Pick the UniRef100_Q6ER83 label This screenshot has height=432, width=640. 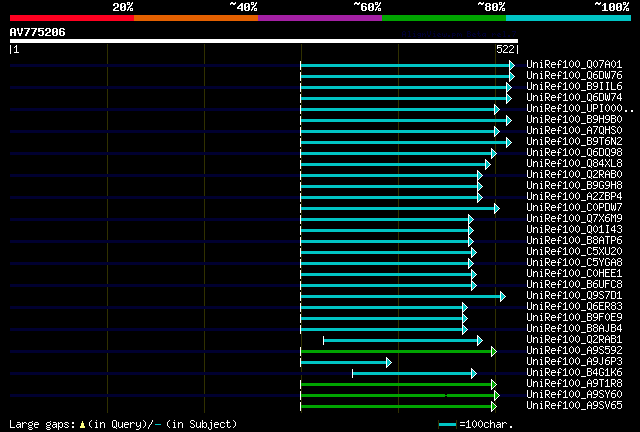574,307
